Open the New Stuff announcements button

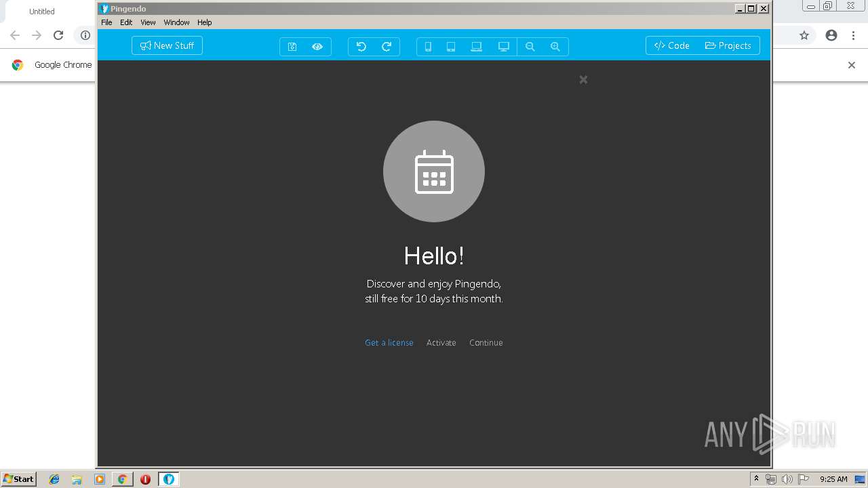[x=167, y=45]
